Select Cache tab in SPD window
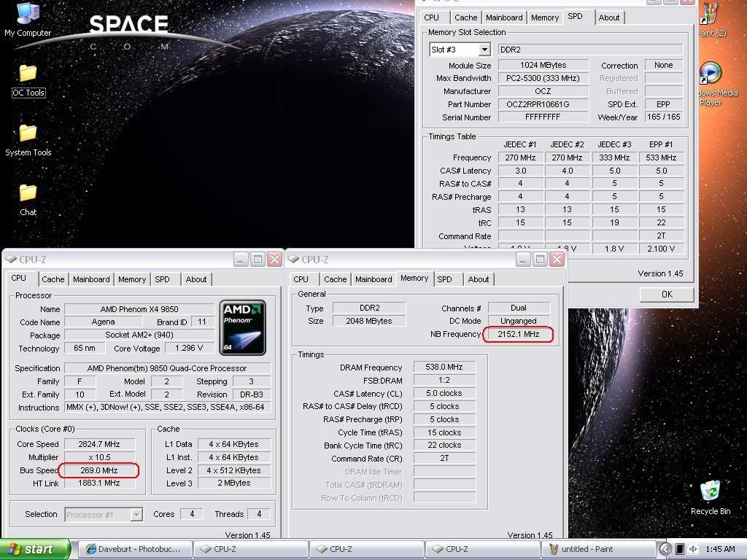This screenshot has width=747, height=560. point(465,17)
